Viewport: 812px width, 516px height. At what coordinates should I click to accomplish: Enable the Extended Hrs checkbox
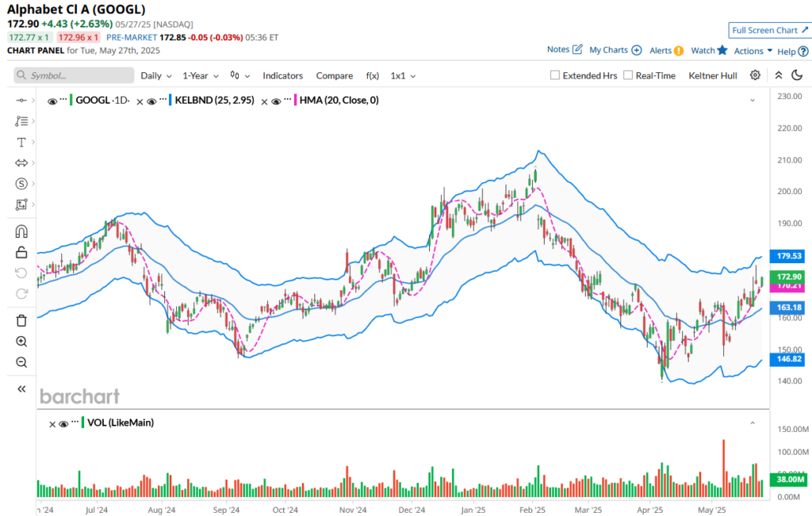[x=555, y=75]
